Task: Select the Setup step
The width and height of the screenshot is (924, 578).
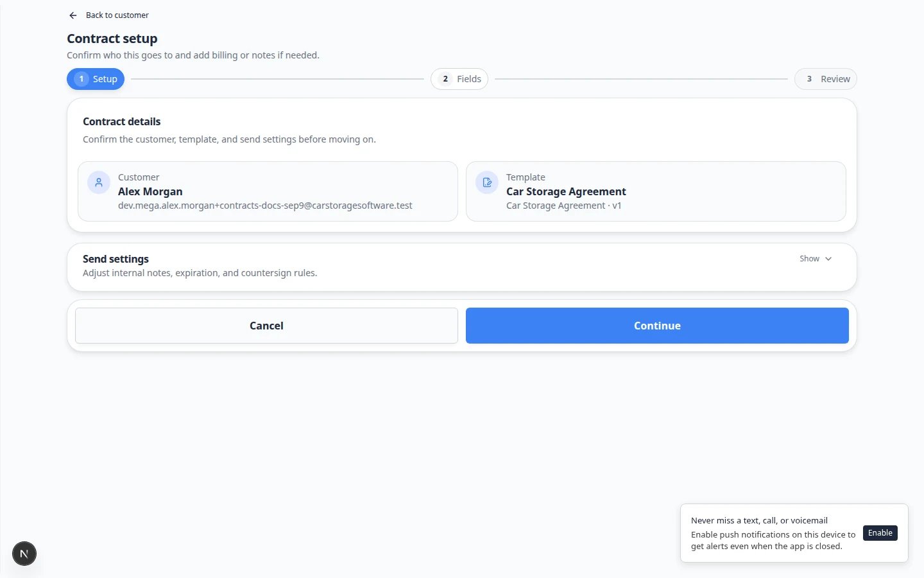Action: coord(96,79)
